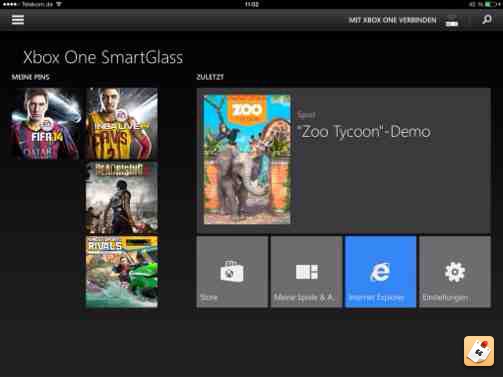Click Mit Xbox One verbinden
Image resolution: width=503 pixels, height=377 pixels.
[392, 20]
